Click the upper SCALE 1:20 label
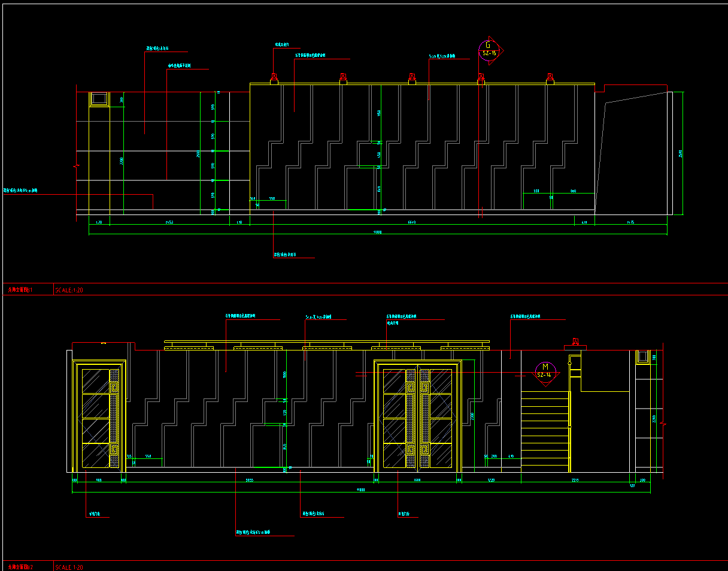Viewport: 728px width, 571px height. point(69,290)
